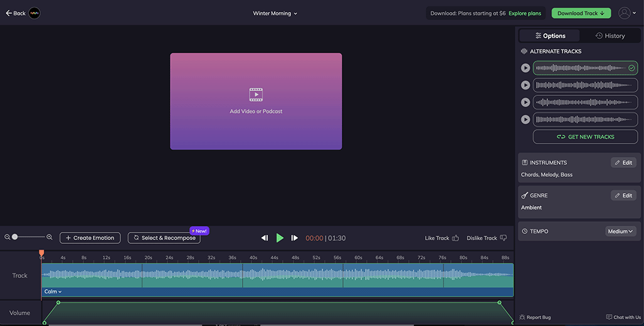The width and height of the screenshot is (644, 326).
Task: Play the first alternate track
Action: (525, 68)
